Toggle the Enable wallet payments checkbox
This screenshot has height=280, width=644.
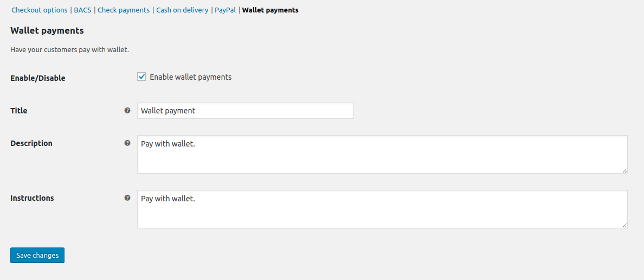click(x=142, y=77)
